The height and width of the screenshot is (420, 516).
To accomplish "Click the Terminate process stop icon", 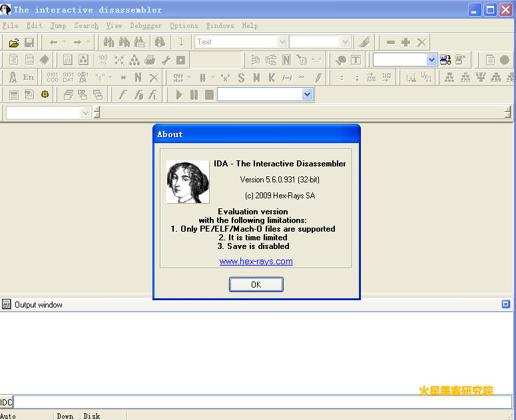I will 209,95.
